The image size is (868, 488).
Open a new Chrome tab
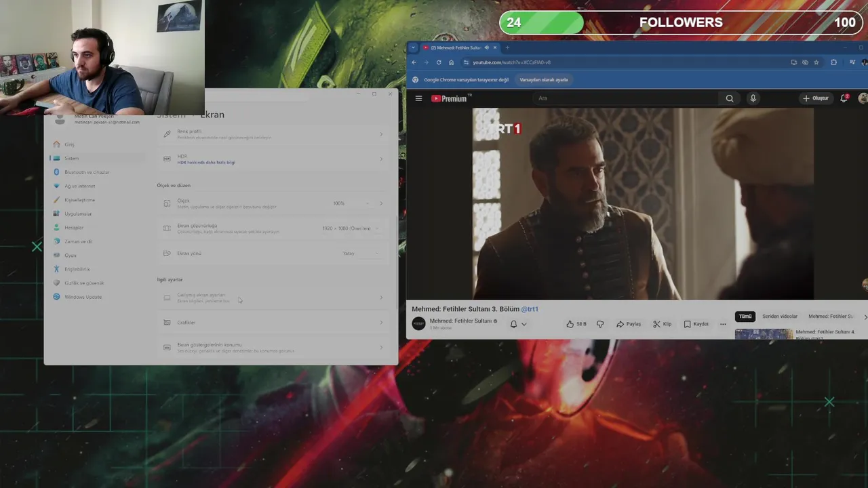click(x=507, y=47)
